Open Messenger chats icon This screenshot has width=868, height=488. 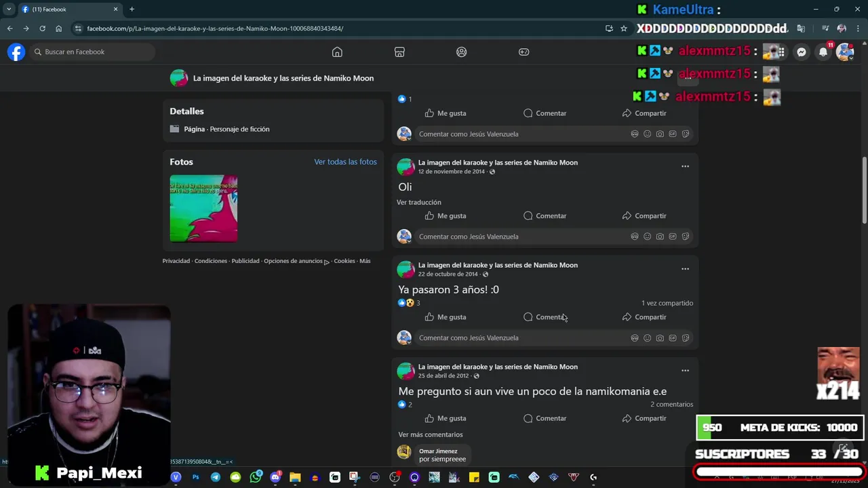point(802,52)
